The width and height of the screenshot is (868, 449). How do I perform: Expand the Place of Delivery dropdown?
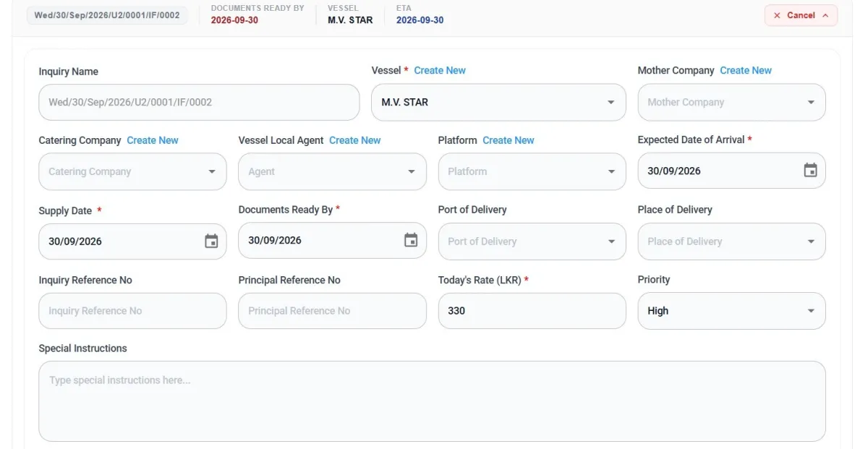731,241
